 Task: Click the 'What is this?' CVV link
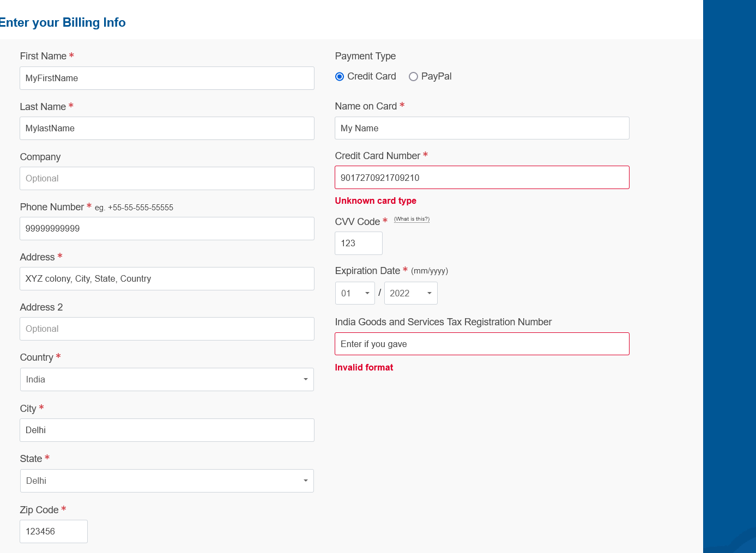tap(412, 219)
